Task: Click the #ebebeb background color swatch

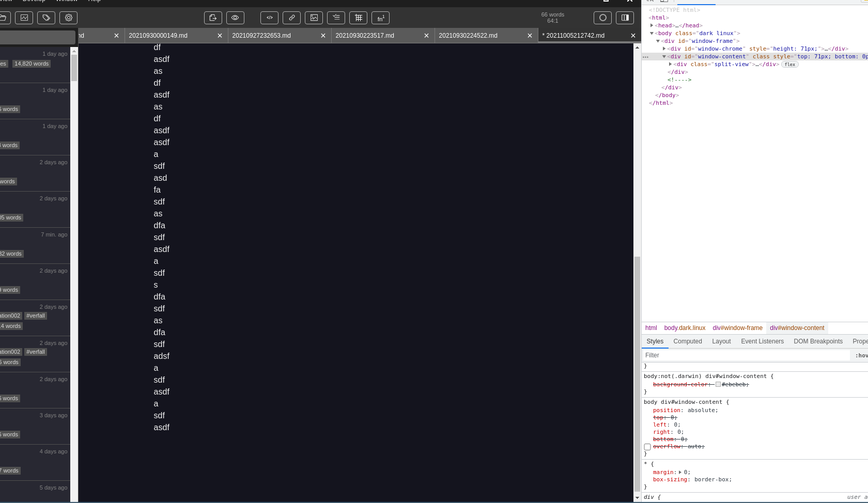Action: click(718, 384)
